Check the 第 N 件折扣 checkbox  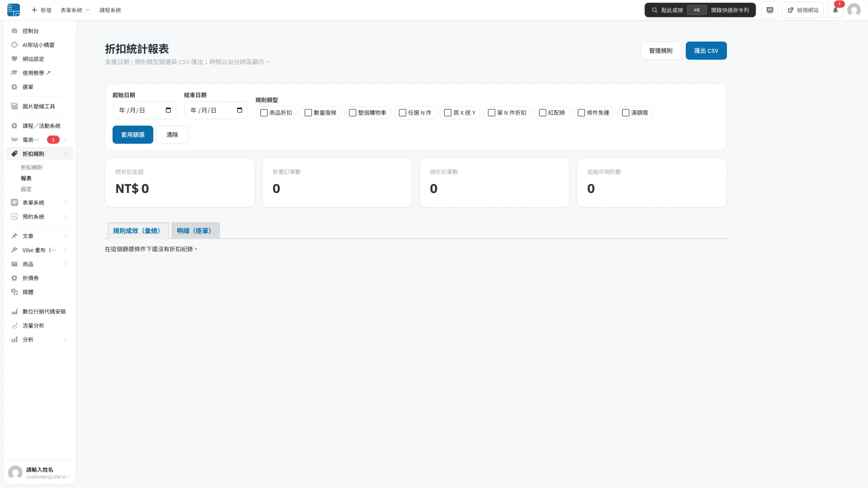tap(491, 113)
